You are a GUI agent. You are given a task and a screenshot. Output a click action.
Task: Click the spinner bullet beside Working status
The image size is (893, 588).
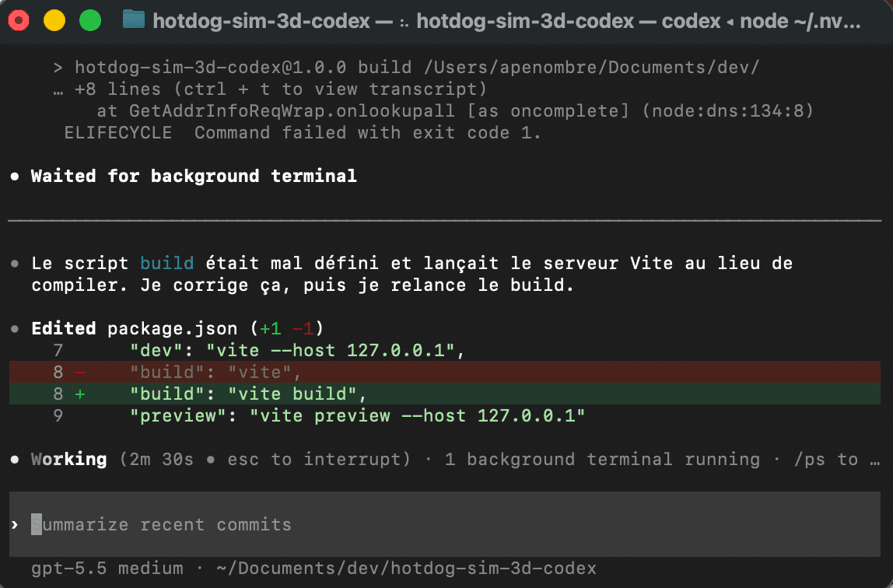point(14,460)
